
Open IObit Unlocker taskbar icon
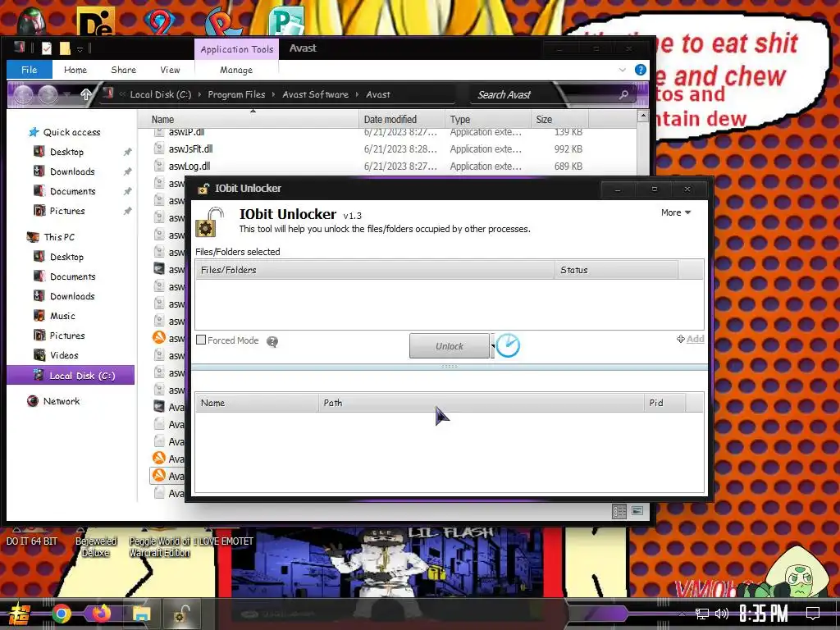click(181, 614)
